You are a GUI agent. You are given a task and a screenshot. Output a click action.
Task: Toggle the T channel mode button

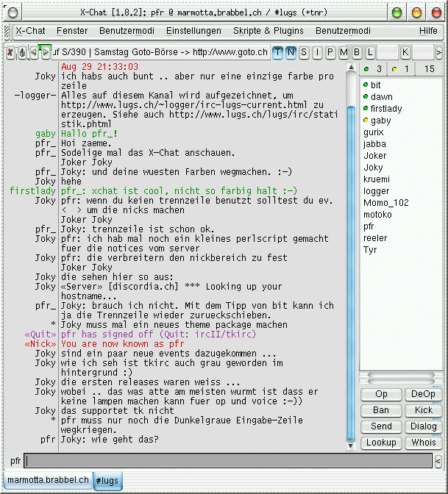tap(278, 52)
